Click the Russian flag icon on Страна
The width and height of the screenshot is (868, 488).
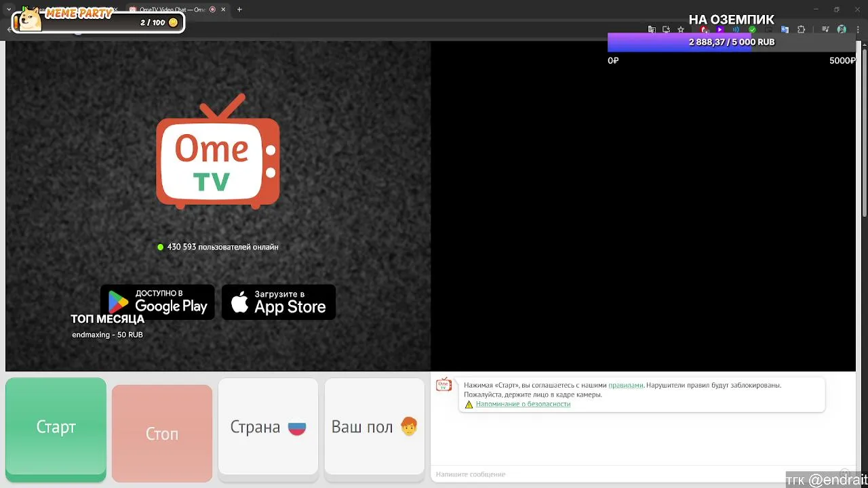coord(297,428)
